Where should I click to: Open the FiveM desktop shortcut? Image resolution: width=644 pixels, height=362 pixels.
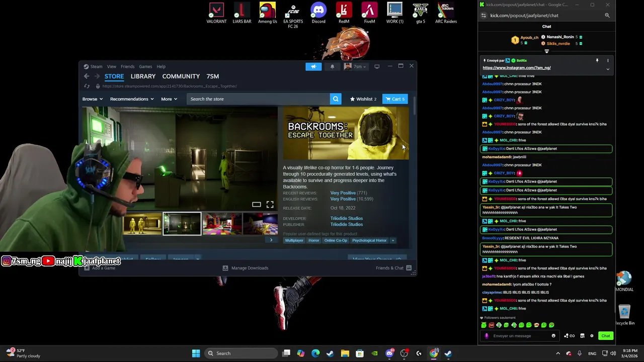[369, 14]
